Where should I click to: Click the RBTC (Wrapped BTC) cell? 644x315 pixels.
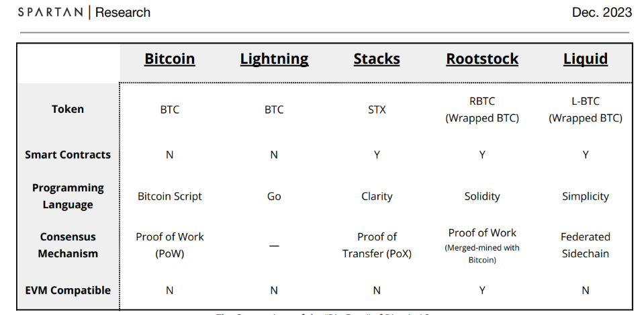[x=482, y=109]
